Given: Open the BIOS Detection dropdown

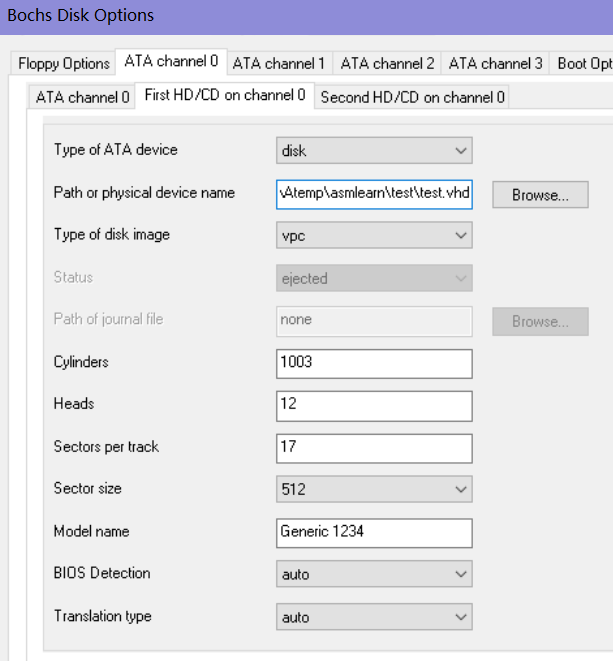Looking at the screenshot, I should point(374,574).
